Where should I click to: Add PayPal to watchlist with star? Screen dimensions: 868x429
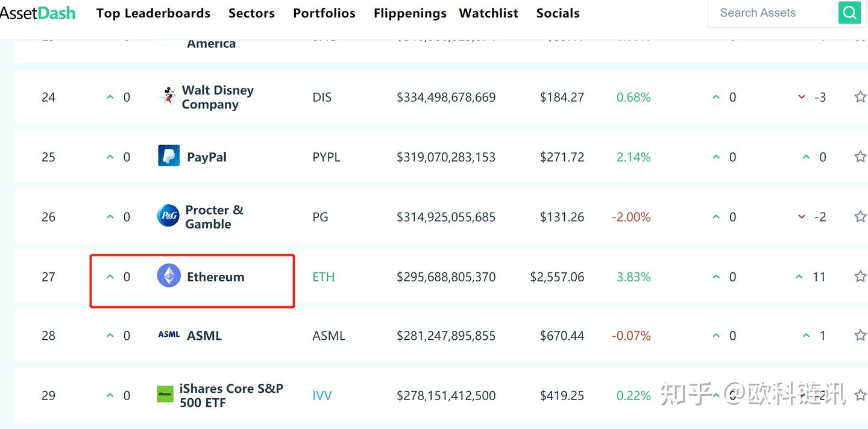[x=860, y=157]
